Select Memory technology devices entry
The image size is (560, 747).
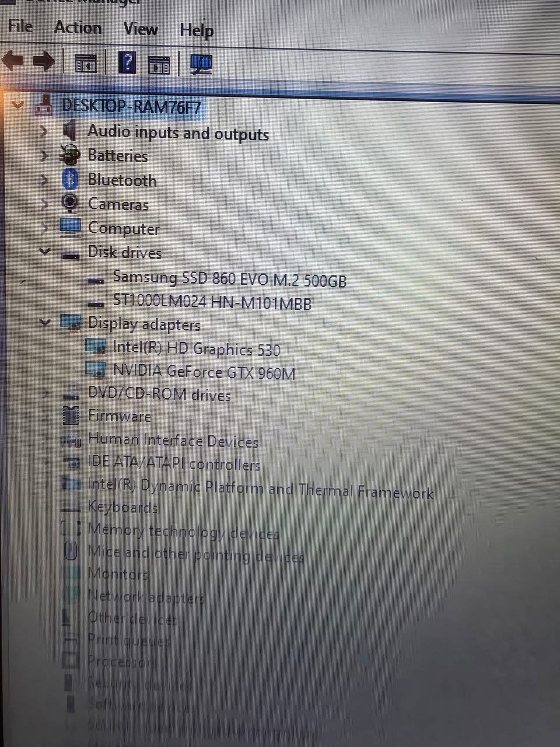(183, 532)
